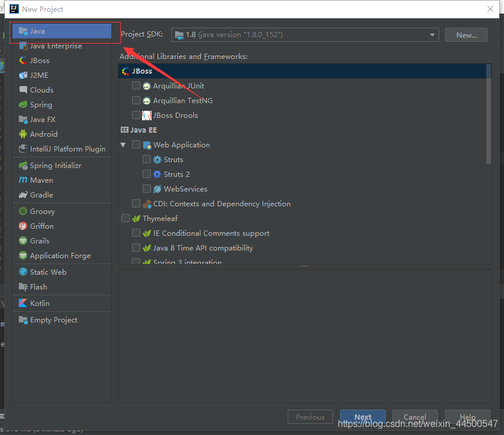This screenshot has width=504, height=435.
Task: Tick the Web Application checkbox
Action: [x=136, y=144]
